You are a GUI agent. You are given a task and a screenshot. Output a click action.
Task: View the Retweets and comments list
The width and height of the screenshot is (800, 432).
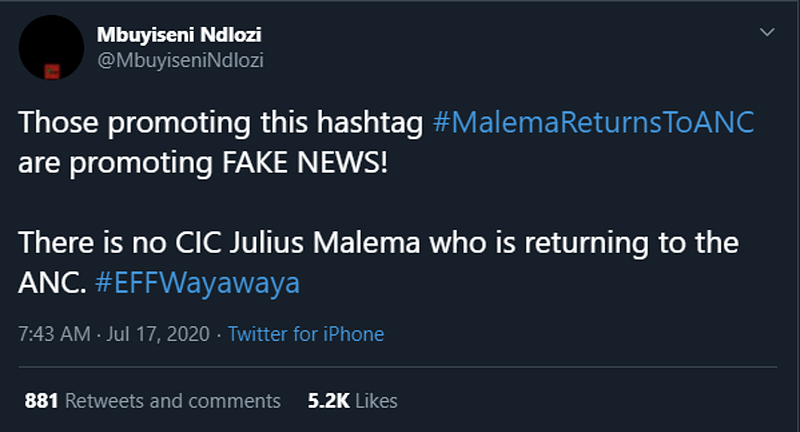(x=172, y=401)
